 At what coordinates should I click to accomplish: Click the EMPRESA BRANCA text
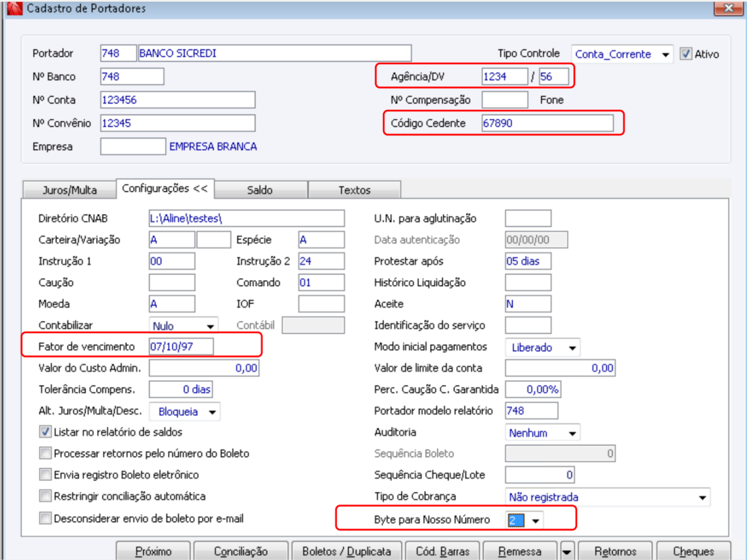tap(213, 147)
